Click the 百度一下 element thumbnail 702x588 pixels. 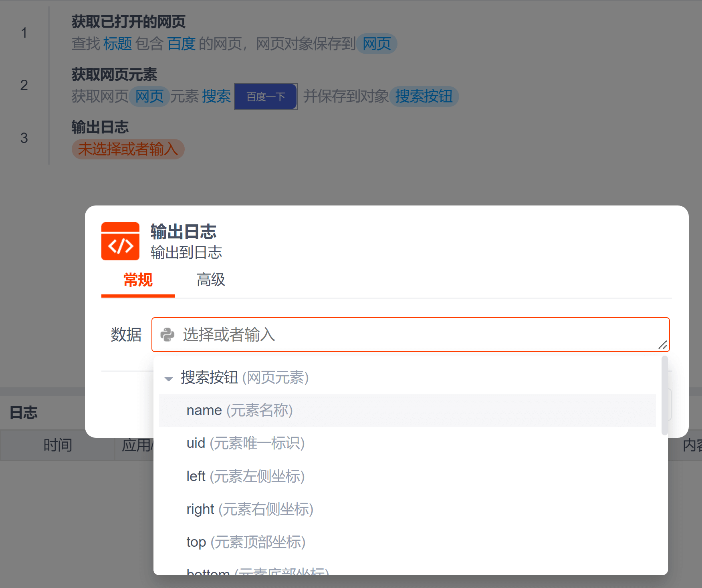(266, 97)
